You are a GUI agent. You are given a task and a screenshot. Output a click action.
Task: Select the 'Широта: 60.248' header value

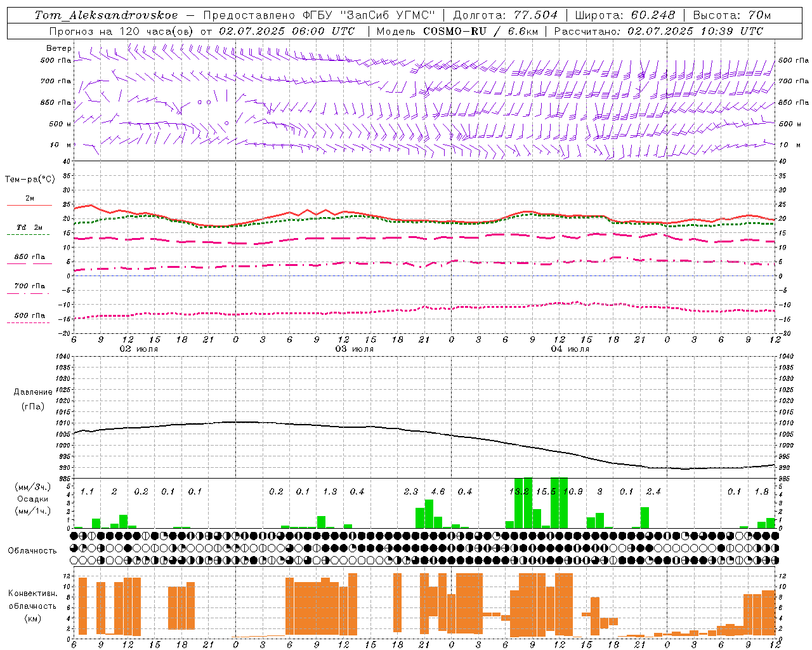pyautogui.click(x=625, y=15)
